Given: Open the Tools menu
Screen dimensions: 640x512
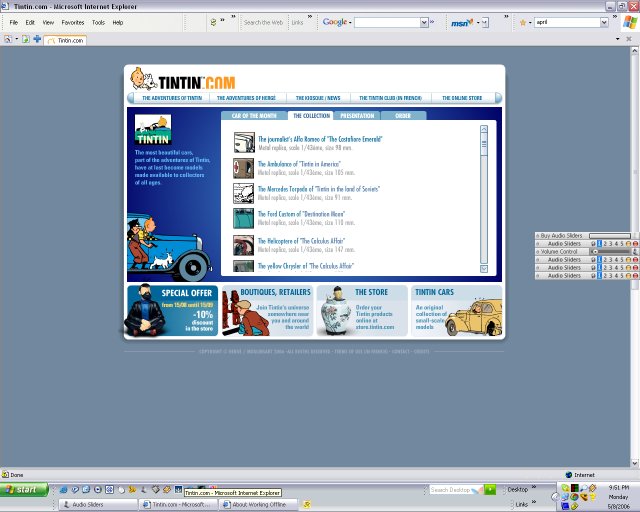Looking at the screenshot, I should 98,22.
